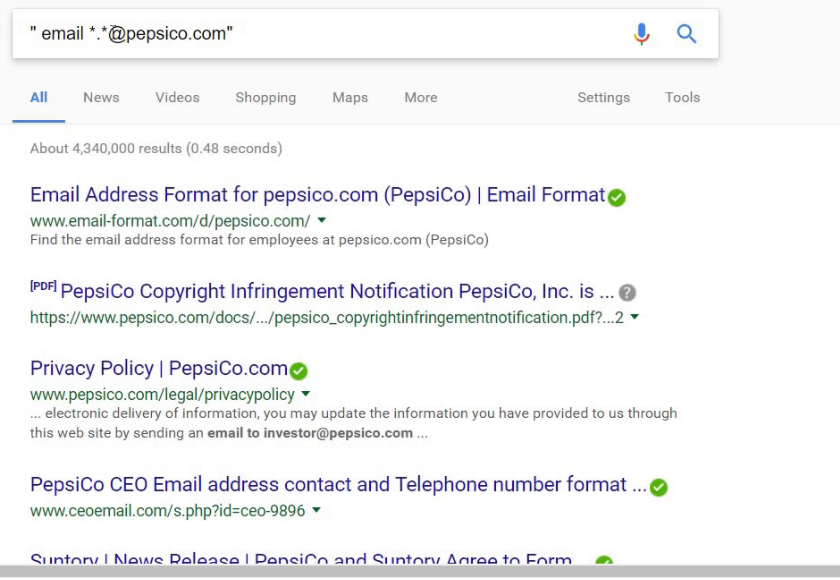Click the microphone voice search icon

[x=642, y=34]
